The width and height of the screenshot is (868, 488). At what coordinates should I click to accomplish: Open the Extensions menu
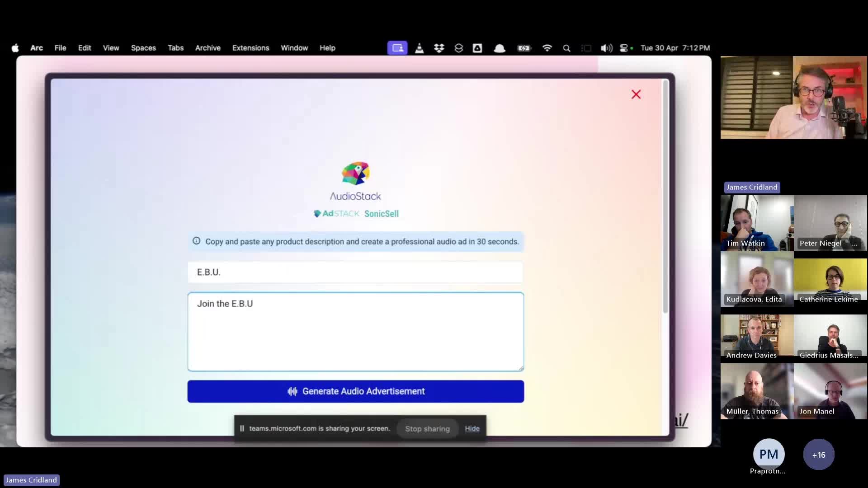pyautogui.click(x=250, y=48)
